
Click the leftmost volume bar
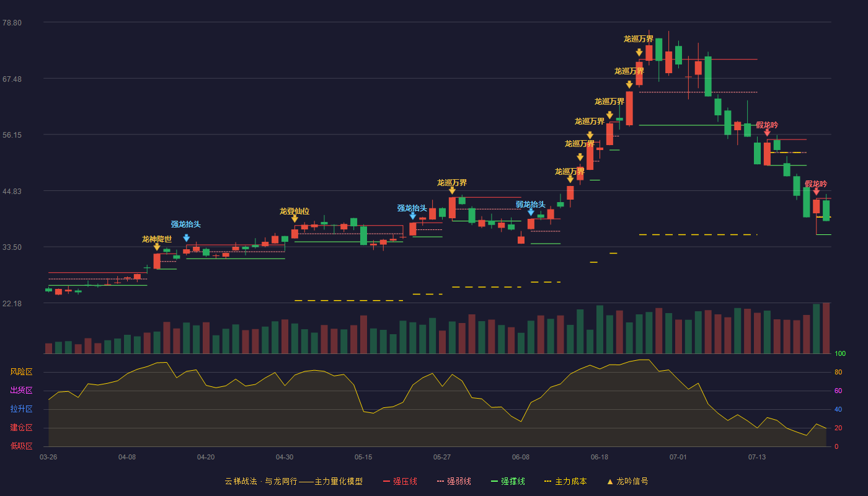point(48,348)
